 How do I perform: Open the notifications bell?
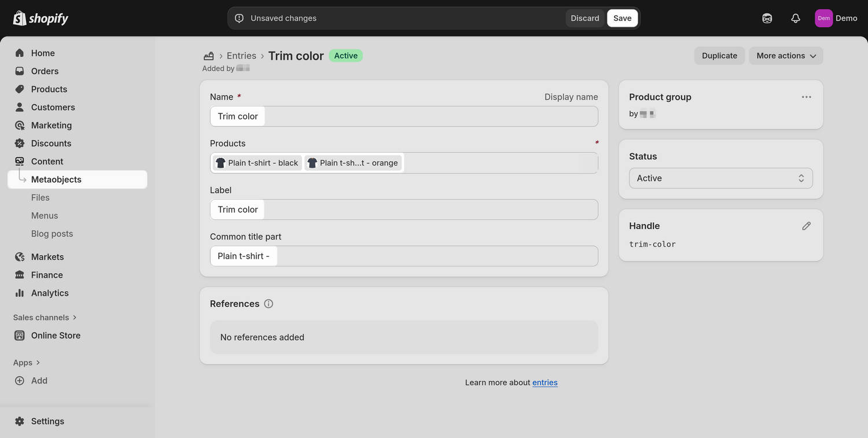[796, 18]
